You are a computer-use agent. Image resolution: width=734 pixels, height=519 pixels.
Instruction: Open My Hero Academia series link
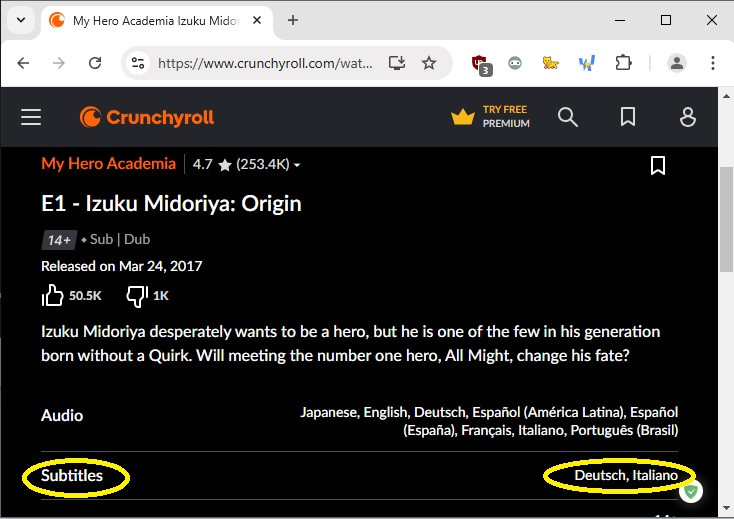[109, 164]
